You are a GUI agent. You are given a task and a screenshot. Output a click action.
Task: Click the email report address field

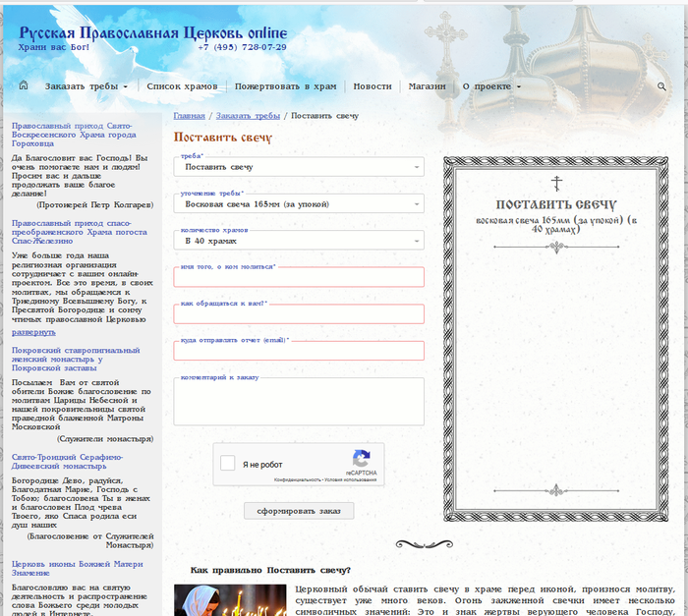tap(299, 351)
